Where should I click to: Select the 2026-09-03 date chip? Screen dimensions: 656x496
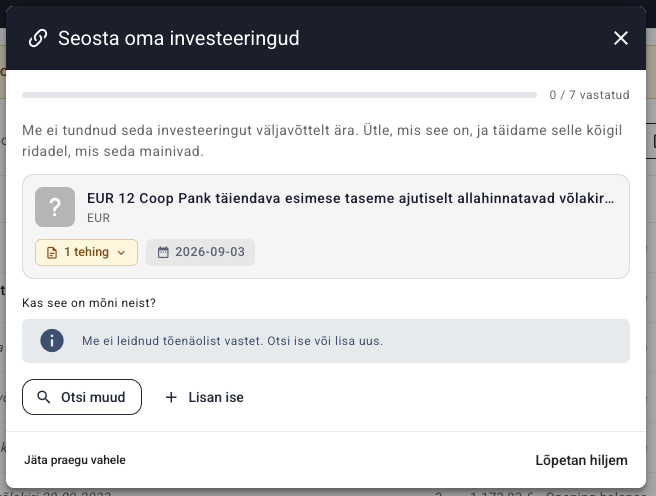coord(200,252)
